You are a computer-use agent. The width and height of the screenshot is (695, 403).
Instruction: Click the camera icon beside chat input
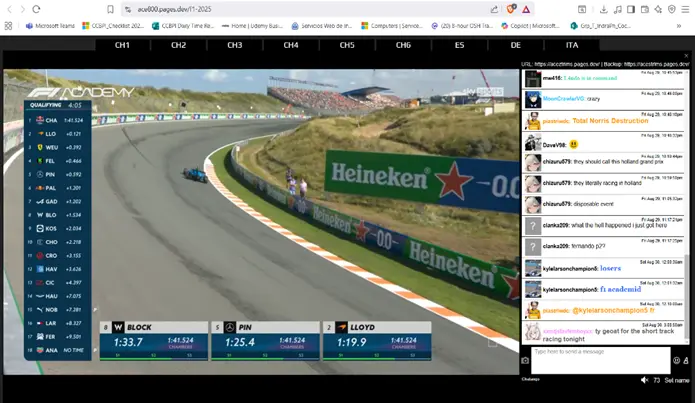[525, 360]
